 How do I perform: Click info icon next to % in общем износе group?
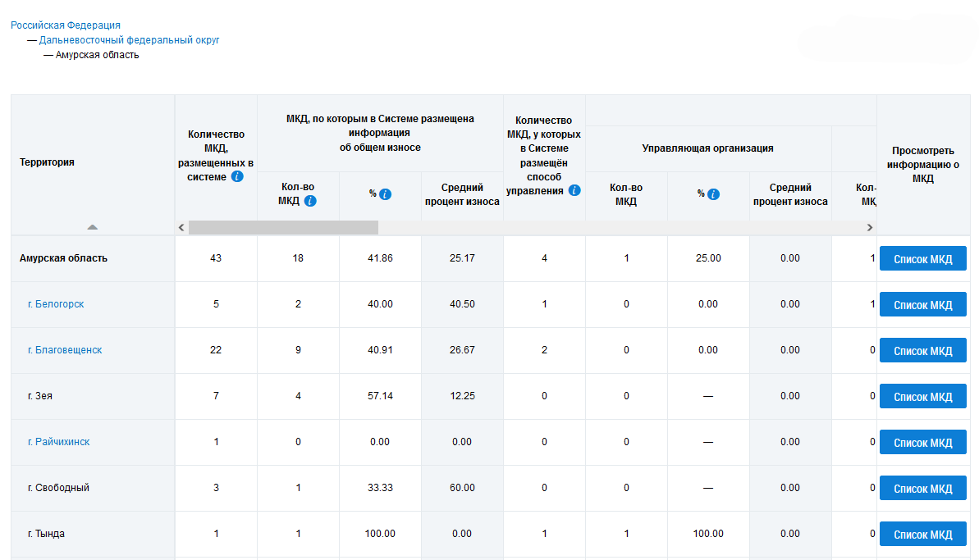(x=386, y=194)
